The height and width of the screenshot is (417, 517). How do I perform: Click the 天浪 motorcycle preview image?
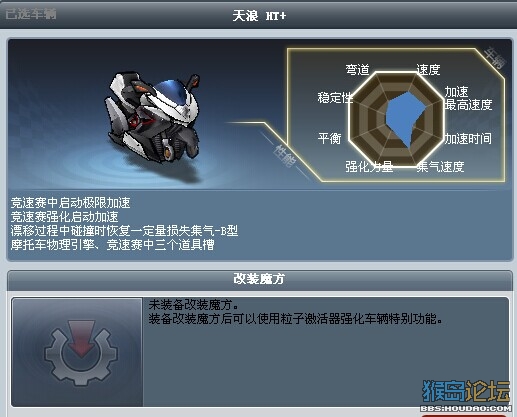153,117
